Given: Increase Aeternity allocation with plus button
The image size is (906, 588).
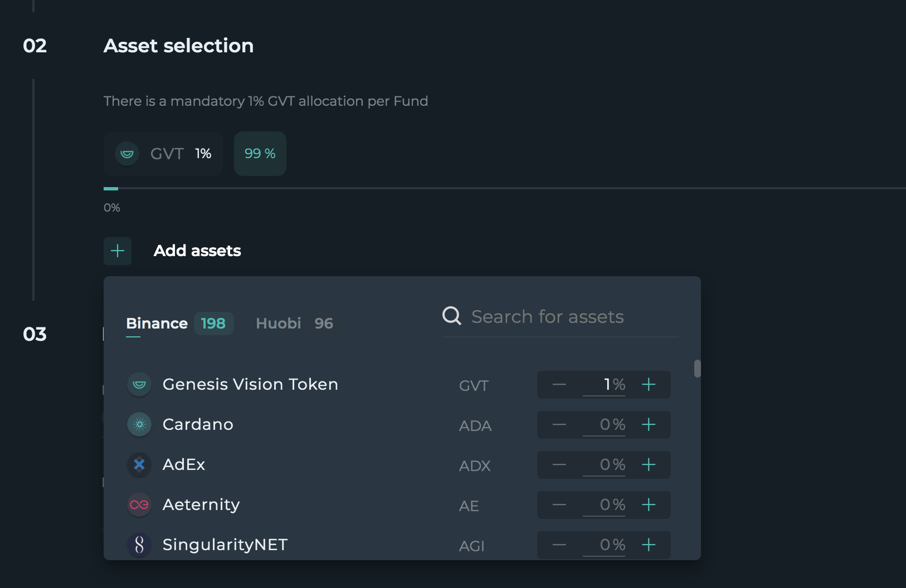Looking at the screenshot, I should (649, 505).
